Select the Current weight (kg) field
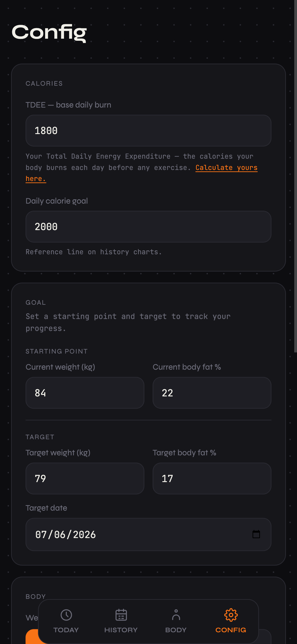297x644 pixels. pos(85,393)
